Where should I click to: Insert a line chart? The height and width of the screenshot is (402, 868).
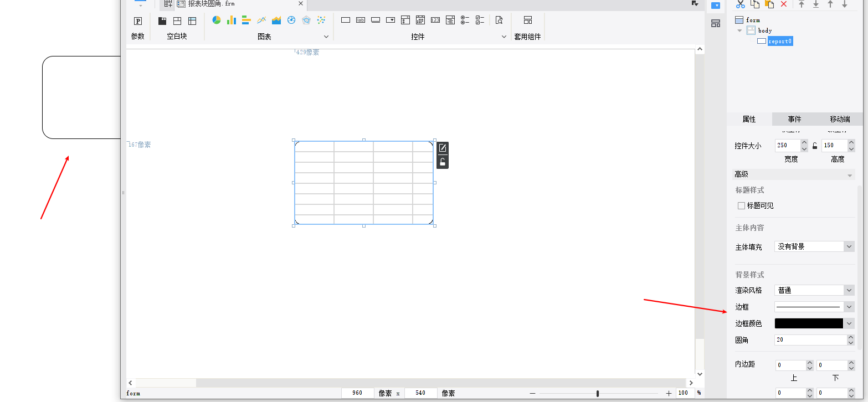click(261, 20)
